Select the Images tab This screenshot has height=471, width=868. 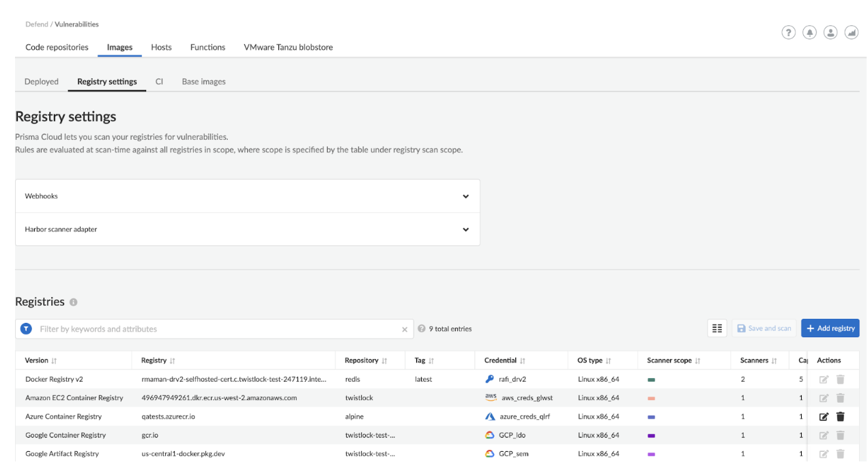pyautogui.click(x=119, y=47)
